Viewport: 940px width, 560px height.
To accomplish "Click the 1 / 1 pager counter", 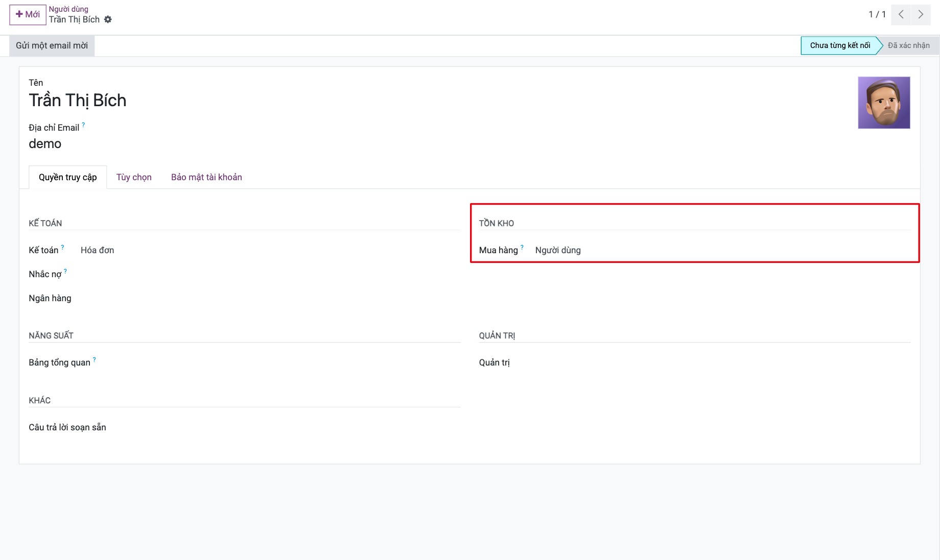I will pos(877,14).
